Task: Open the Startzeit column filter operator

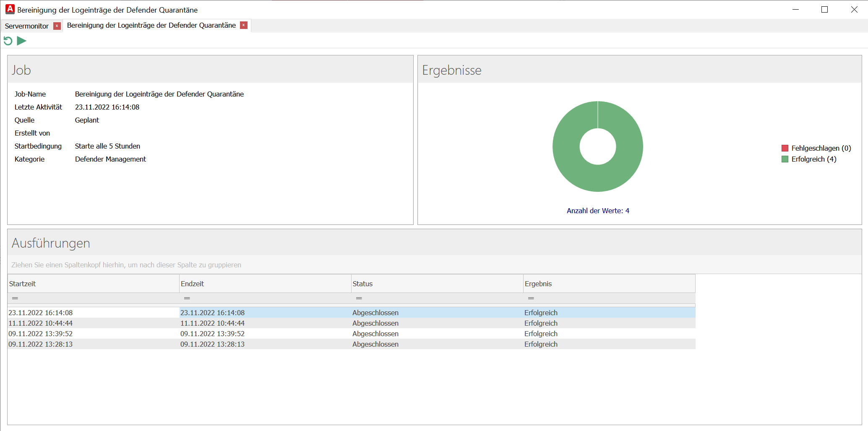Action: point(15,298)
